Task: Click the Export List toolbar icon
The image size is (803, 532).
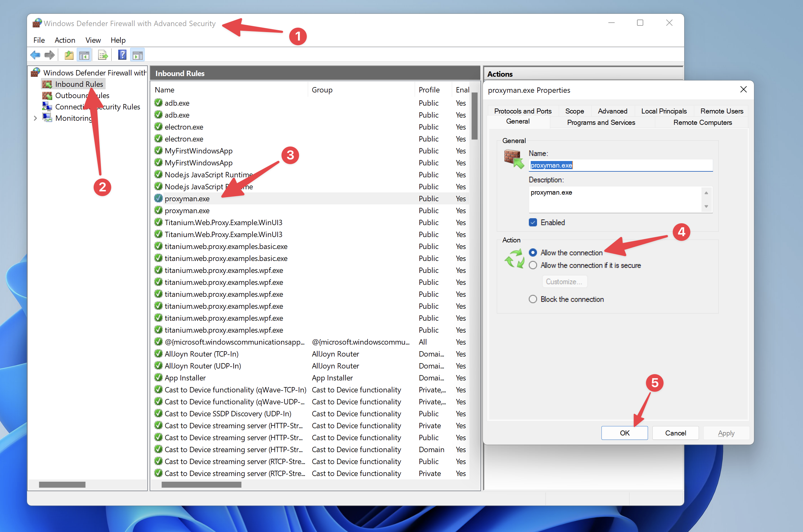Action: point(103,55)
